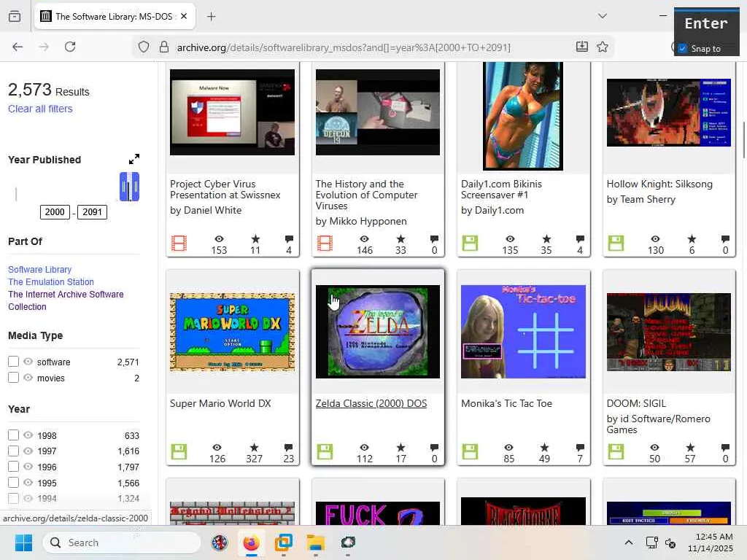Open the Windows Start menu
This screenshot has height=560, width=747.
tap(23, 542)
